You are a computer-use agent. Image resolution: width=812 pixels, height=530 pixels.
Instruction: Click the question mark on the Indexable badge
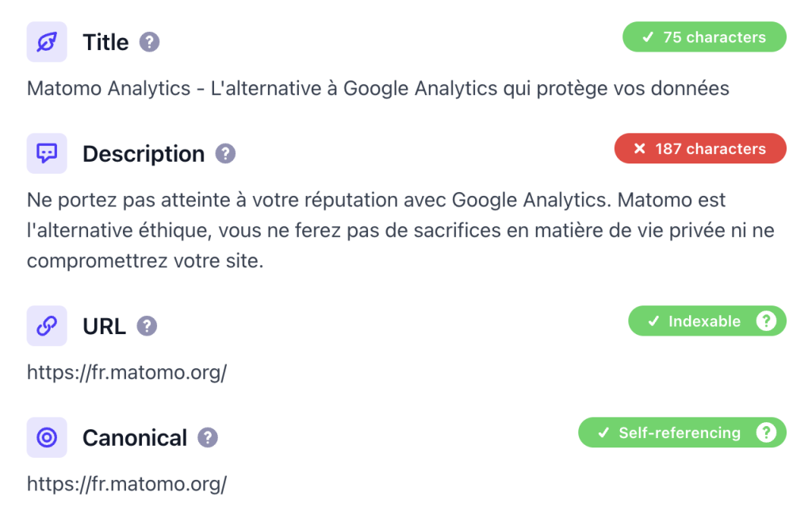[766, 321]
